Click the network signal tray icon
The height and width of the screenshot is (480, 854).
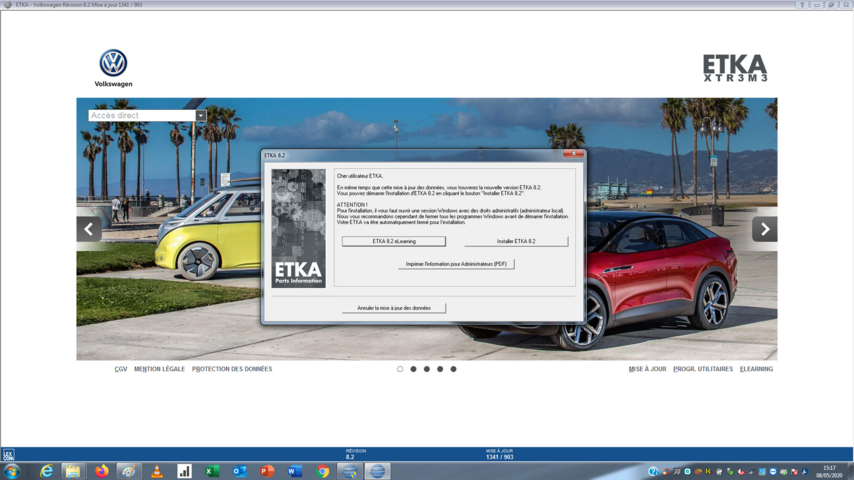[x=752, y=471]
